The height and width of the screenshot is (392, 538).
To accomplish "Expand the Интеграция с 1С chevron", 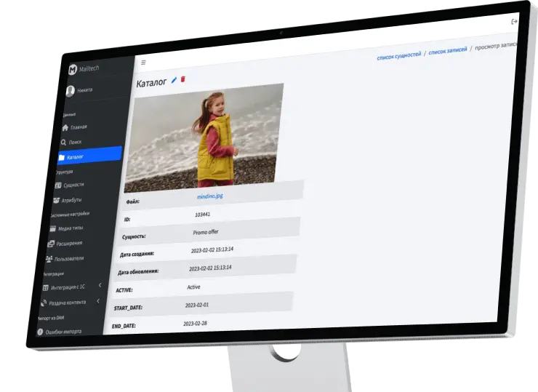I will click(100, 286).
